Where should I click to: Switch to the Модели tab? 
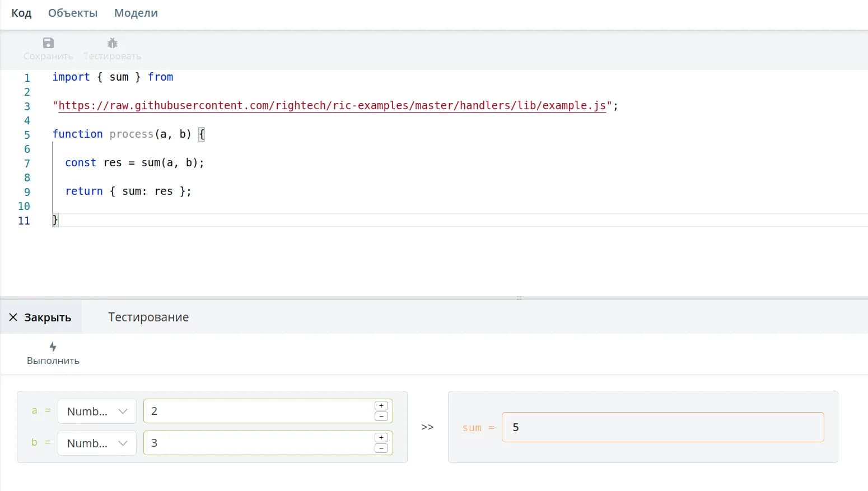click(x=136, y=13)
